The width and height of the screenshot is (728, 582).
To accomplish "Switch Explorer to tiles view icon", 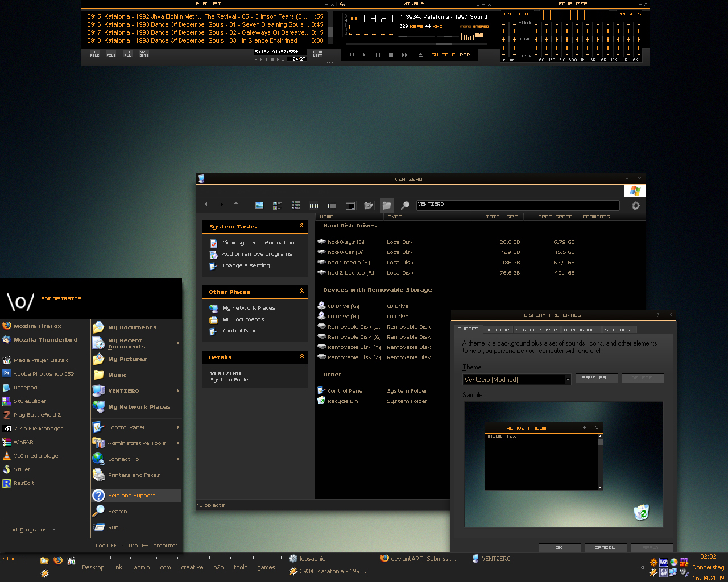I will pos(277,205).
